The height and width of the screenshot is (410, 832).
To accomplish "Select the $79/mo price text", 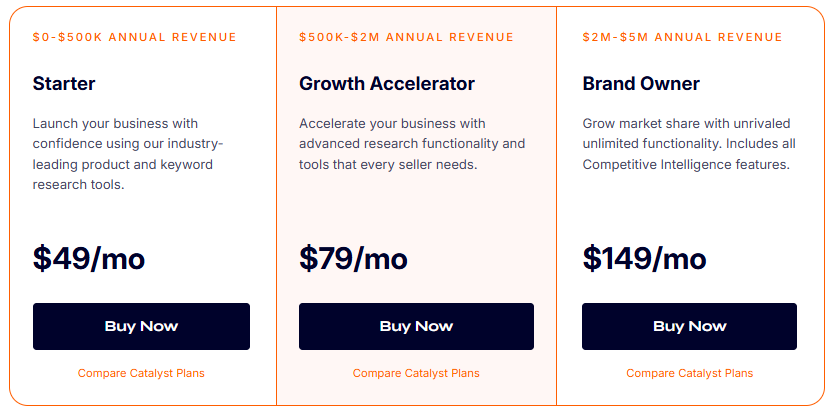I will [x=353, y=259].
